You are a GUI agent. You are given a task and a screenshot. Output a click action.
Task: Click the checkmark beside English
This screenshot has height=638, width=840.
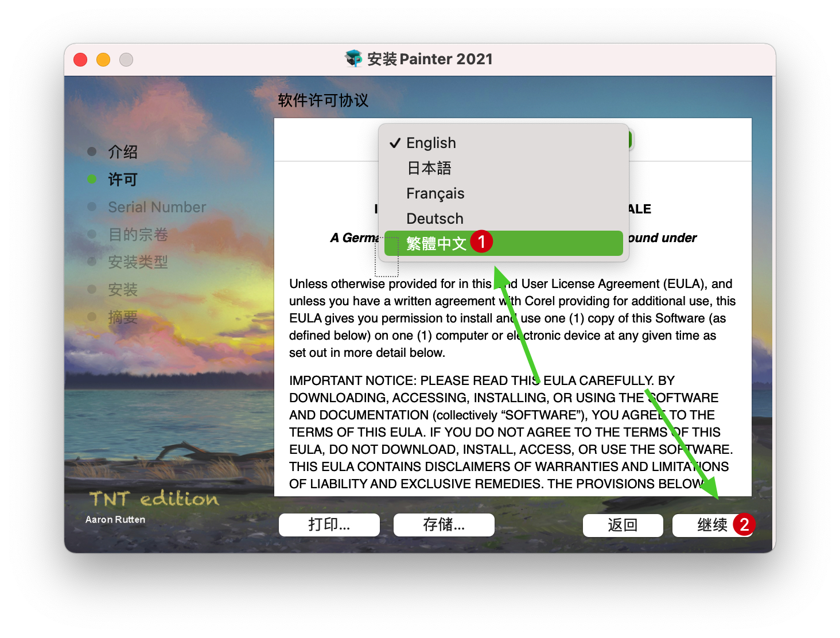click(395, 143)
